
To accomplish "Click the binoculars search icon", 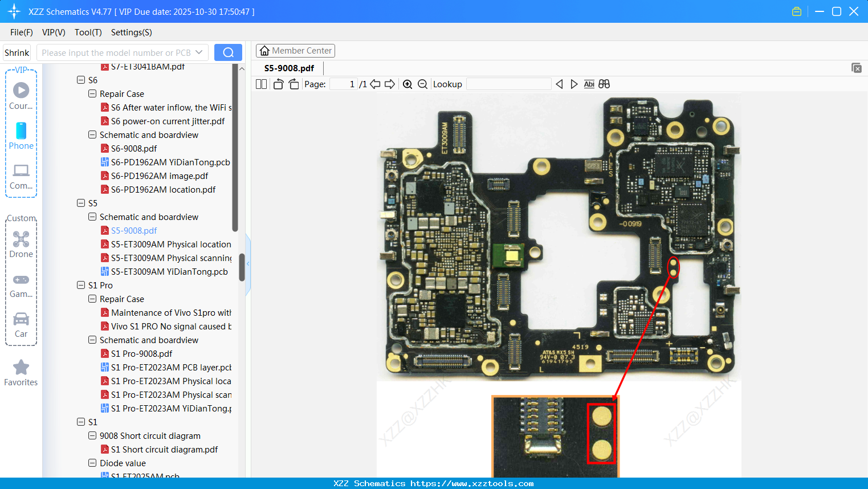I will 604,84.
